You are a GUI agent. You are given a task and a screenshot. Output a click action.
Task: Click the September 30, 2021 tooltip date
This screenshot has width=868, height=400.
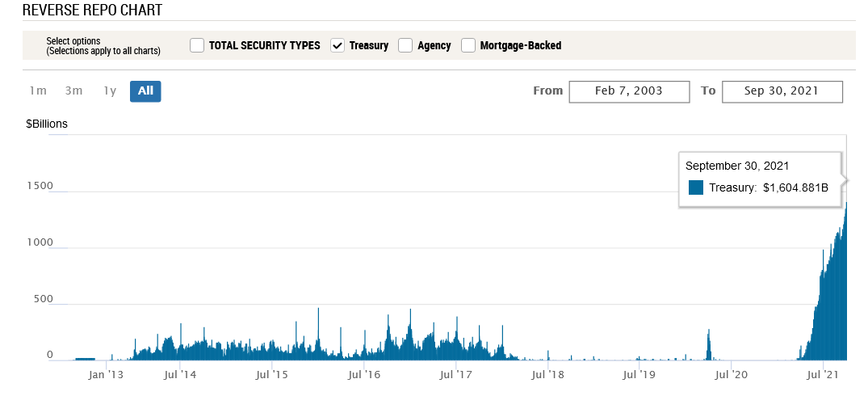pos(737,165)
